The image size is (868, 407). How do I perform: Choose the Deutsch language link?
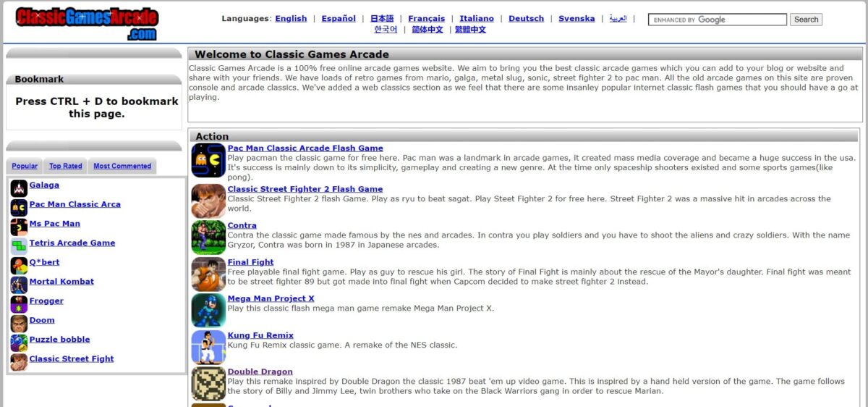click(x=526, y=18)
